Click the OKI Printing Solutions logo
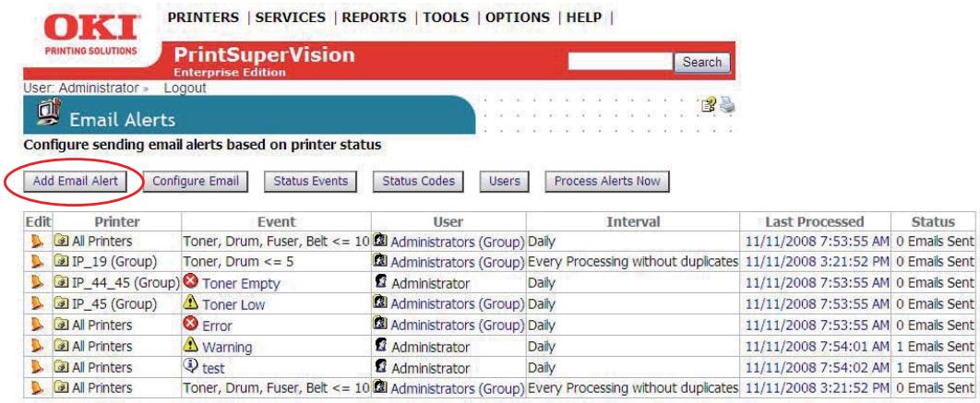 point(91,34)
